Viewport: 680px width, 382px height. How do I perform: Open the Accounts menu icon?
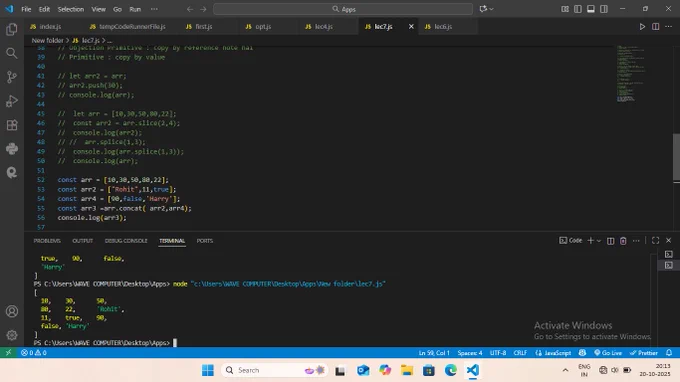pyautogui.click(x=12, y=311)
